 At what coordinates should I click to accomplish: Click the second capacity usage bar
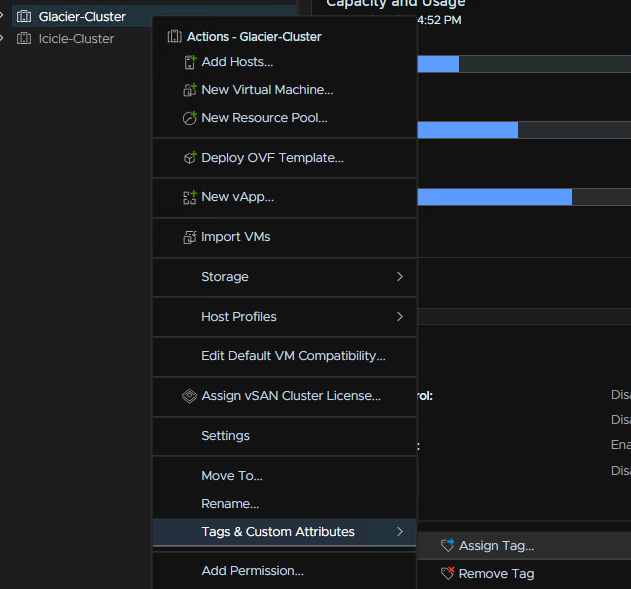tap(524, 130)
